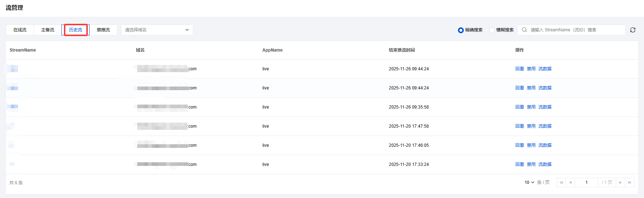
Task: Click the refresh icon beside search box
Action: click(x=633, y=30)
